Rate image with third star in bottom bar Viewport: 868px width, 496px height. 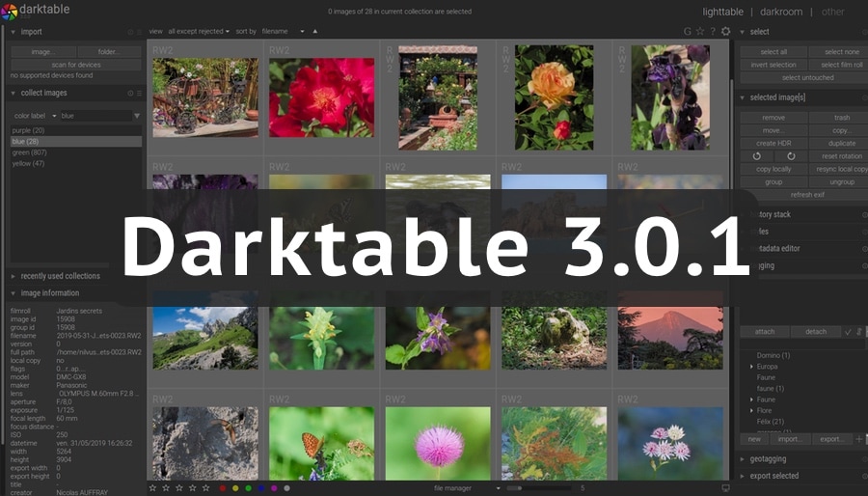click(178, 488)
